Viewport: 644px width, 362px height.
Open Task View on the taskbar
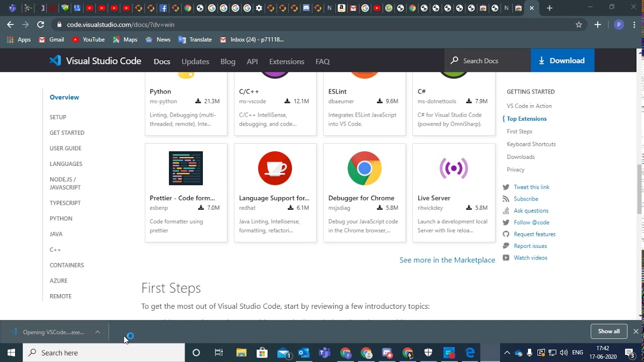(x=218, y=353)
